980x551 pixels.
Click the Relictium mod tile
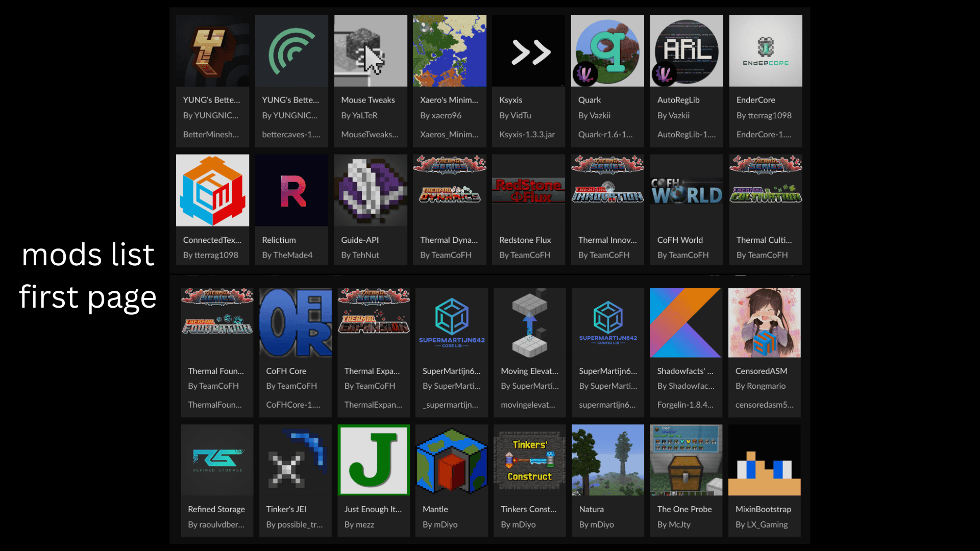(x=291, y=190)
